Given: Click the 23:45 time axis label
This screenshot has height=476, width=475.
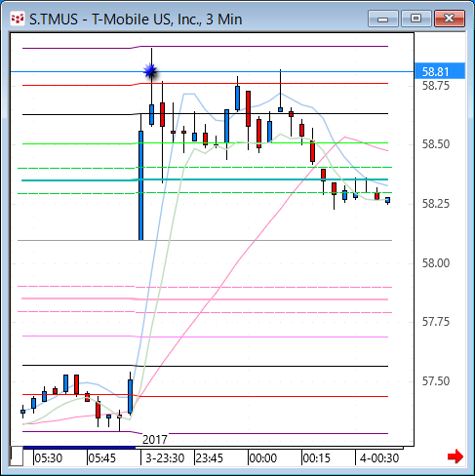Looking at the screenshot, I should [210, 458].
